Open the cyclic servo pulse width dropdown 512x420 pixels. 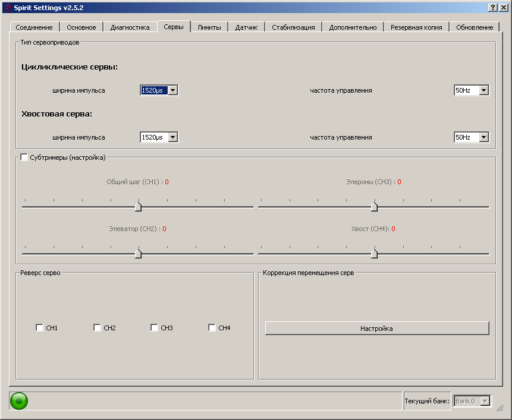tap(173, 90)
